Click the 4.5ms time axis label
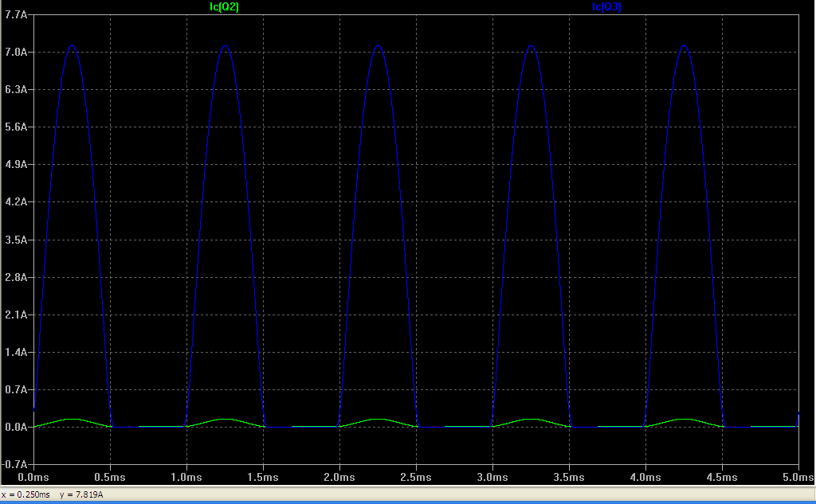The height and width of the screenshot is (504, 816). [x=722, y=477]
